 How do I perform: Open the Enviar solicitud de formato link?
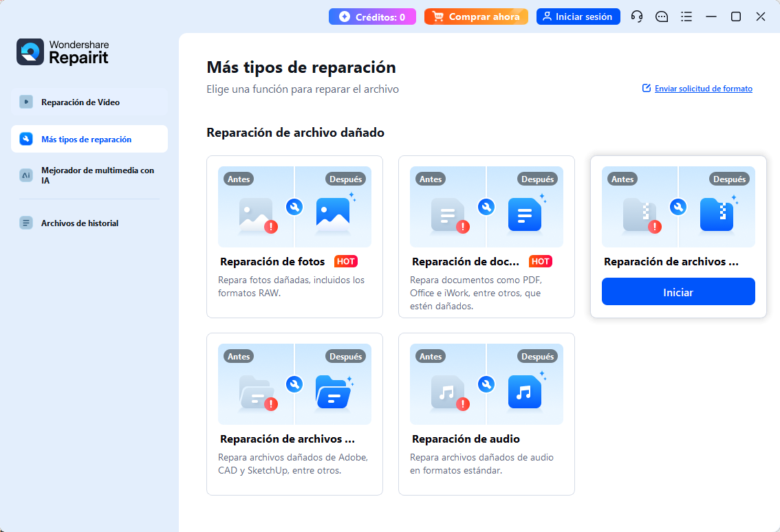click(x=702, y=88)
